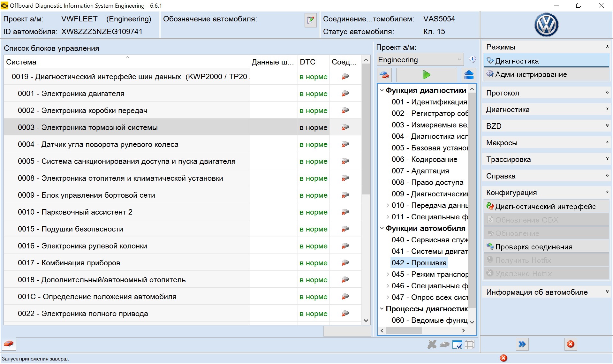Click connection icon for 0009 onboard network row
The height and width of the screenshot is (364, 613).
coord(345,195)
